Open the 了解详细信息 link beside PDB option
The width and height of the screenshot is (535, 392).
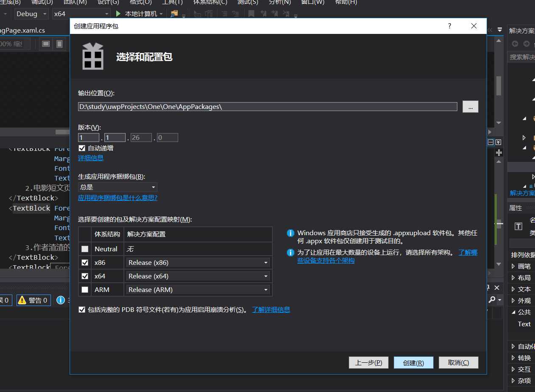tap(271, 310)
